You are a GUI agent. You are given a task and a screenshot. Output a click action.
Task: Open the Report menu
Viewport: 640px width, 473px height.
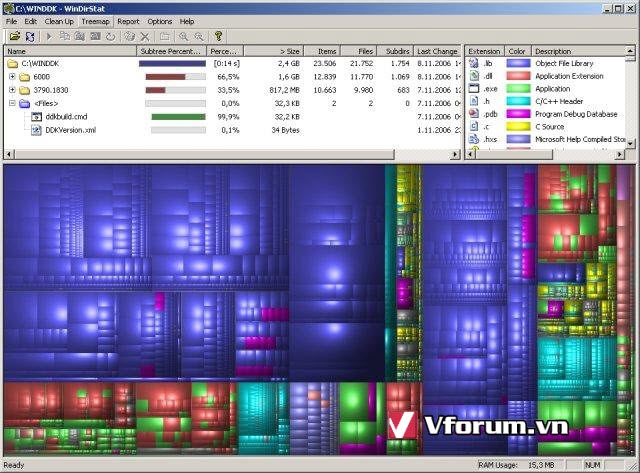[x=128, y=22]
